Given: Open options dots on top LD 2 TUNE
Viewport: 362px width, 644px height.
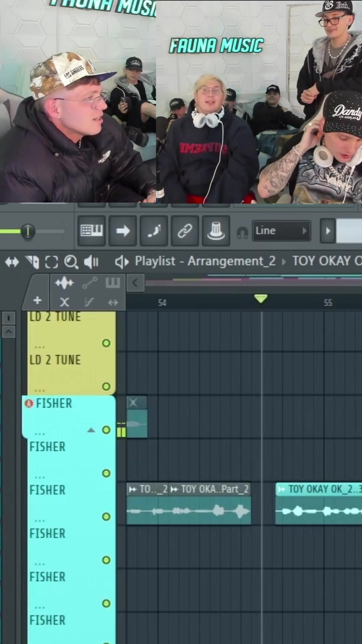Looking at the screenshot, I should point(40,347).
